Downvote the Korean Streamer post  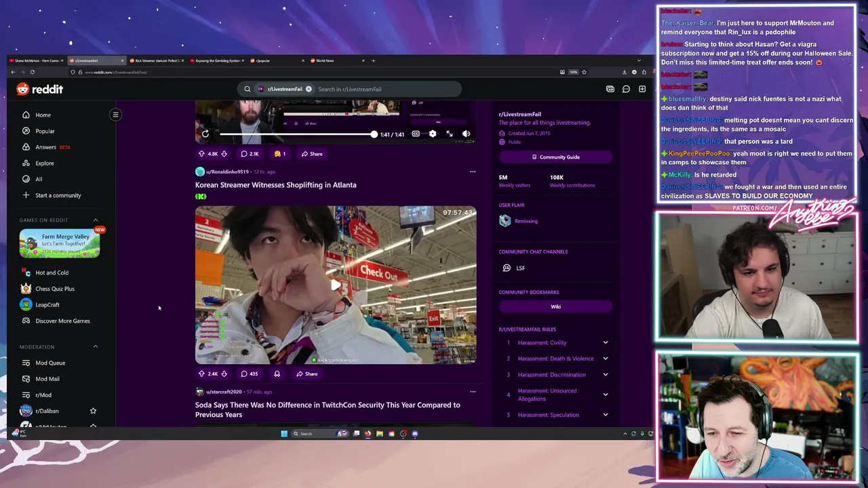pyautogui.click(x=224, y=373)
